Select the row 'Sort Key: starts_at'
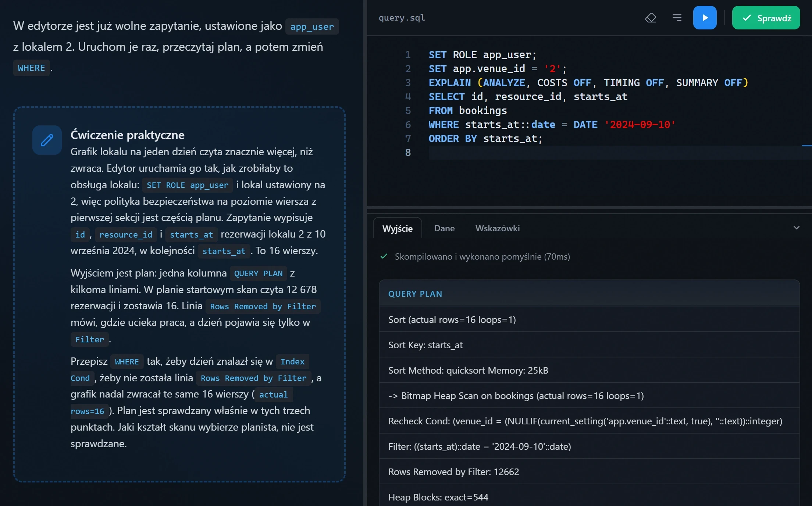The height and width of the screenshot is (506, 812). coord(589,345)
